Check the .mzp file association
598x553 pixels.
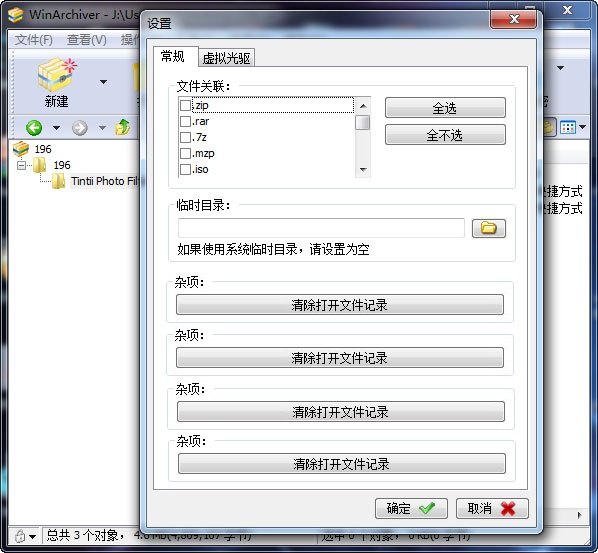click(x=185, y=153)
